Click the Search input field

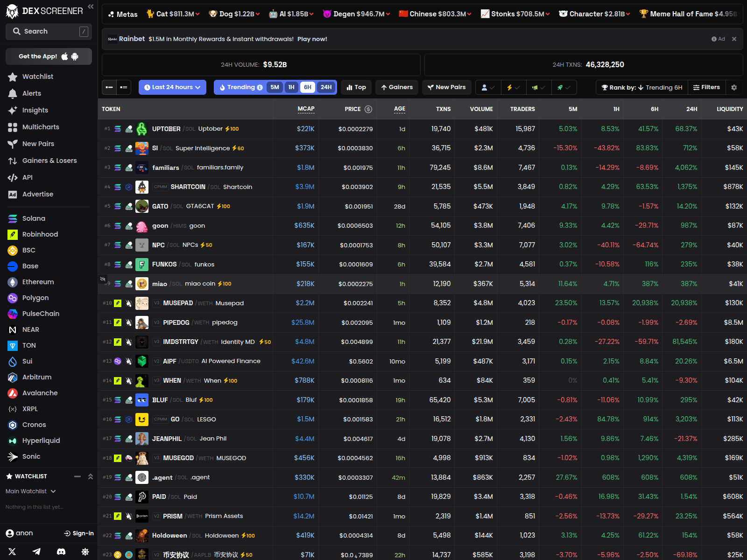point(49,31)
